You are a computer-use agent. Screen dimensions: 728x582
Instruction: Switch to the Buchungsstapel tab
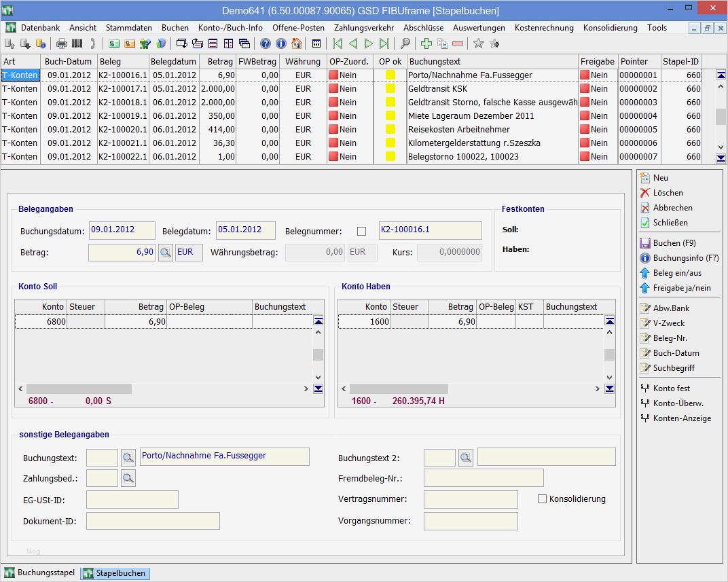[37, 572]
